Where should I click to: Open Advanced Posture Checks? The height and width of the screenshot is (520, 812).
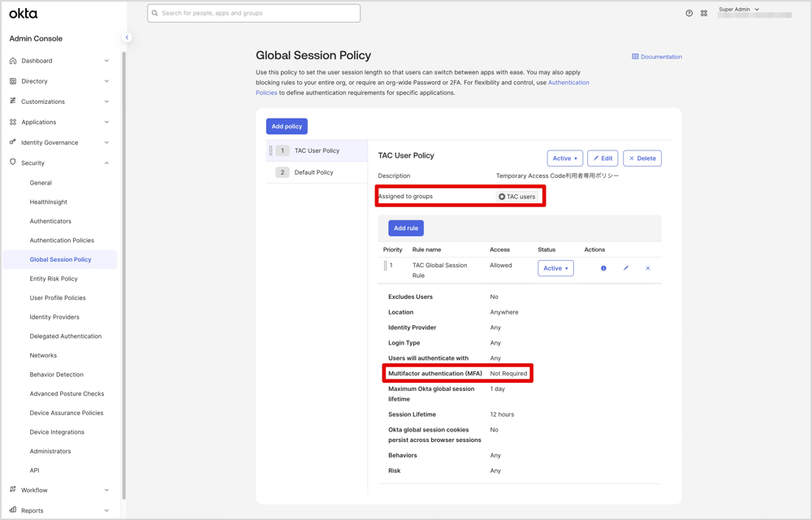pyautogui.click(x=67, y=393)
